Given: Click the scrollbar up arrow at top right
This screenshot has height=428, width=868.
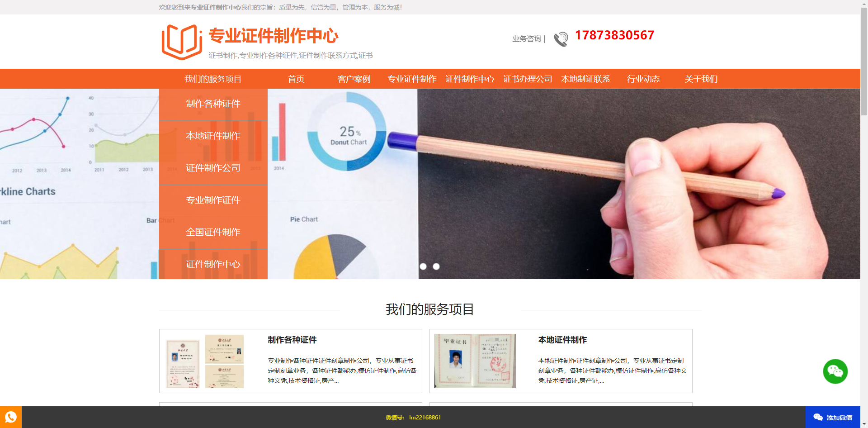Looking at the screenshot, I should (x=864, y=4).
